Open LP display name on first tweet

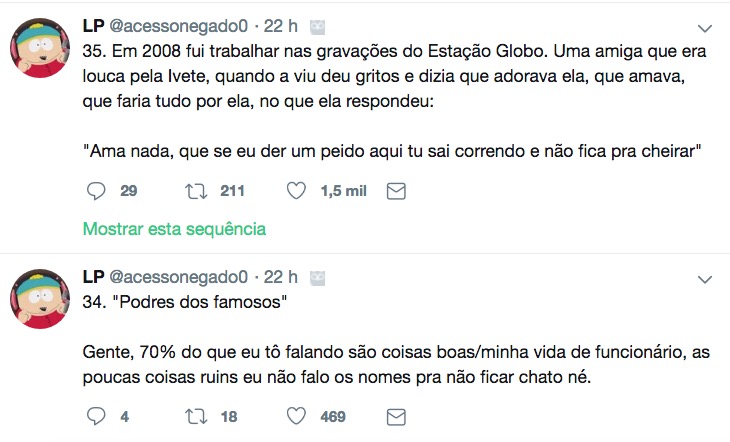[x=93, y=26]
